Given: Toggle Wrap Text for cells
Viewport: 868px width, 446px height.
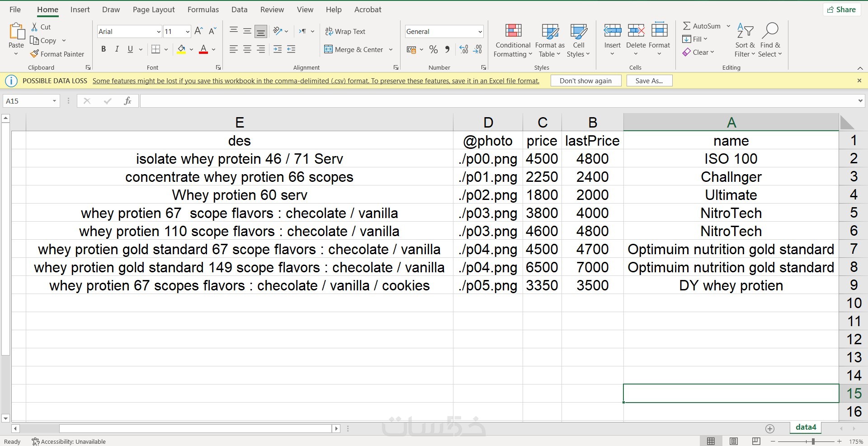Looking at the screenshot, I should [345, 31].
